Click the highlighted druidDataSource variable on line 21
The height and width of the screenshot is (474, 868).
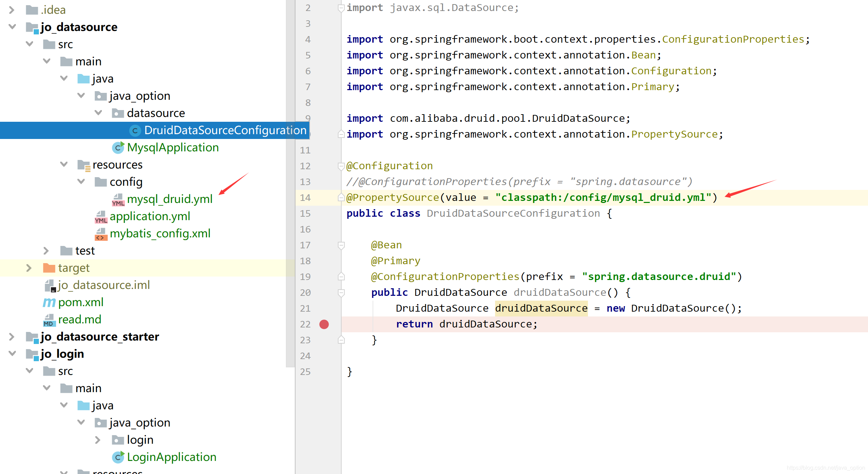[541, 309]
